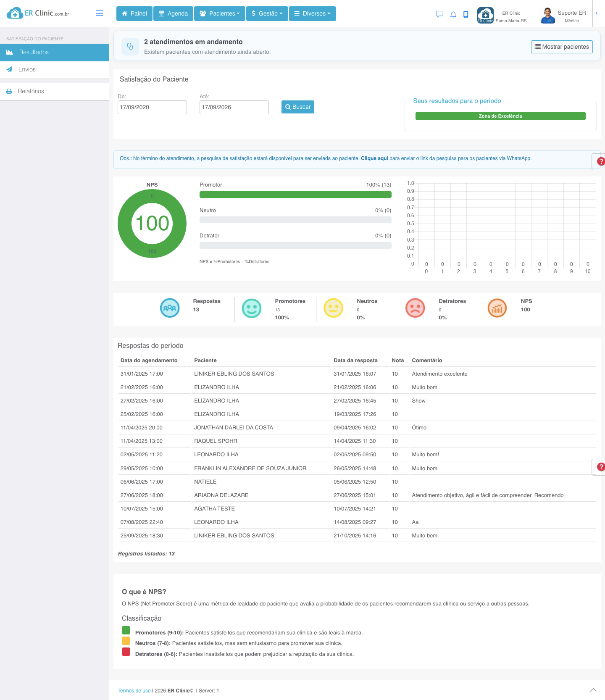Click the ER Clinic logo

pyautogui.click(x=38, y=13)
